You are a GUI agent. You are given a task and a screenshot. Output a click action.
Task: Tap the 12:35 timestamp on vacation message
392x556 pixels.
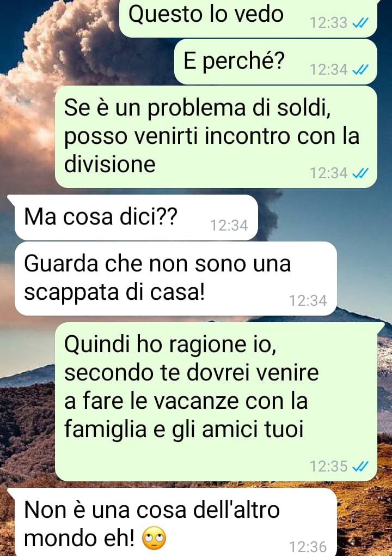[x=329, y=466]
